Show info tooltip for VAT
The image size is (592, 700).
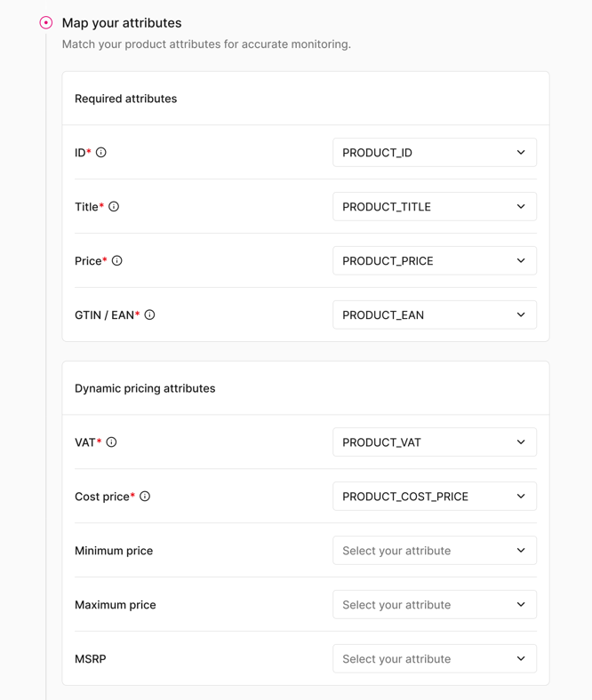point(112,442)
